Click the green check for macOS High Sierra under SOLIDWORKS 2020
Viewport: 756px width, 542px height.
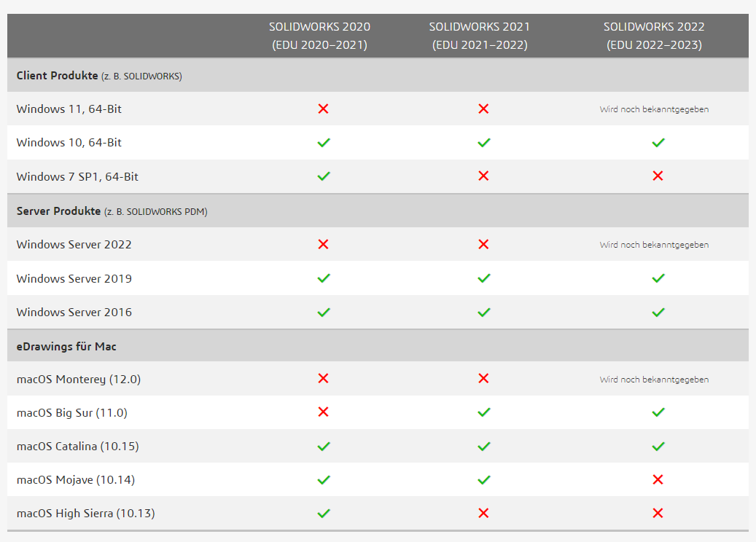point(324,514)
